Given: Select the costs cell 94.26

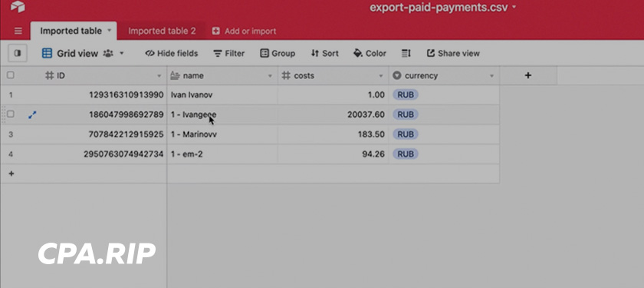Looking at the screenshot, I should click(333, 154).
